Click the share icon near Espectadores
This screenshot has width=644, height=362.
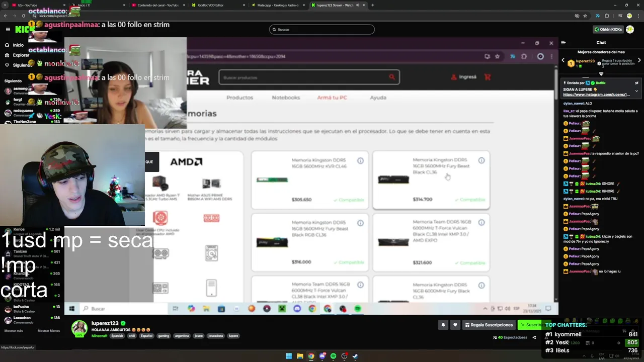(x=534, y=337)
